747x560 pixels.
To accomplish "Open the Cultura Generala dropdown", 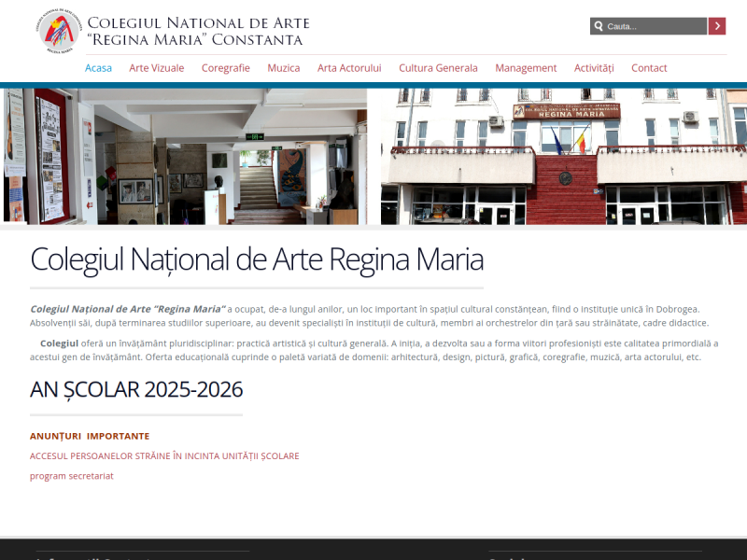I will pyautogui.click(x=438, y=67).
